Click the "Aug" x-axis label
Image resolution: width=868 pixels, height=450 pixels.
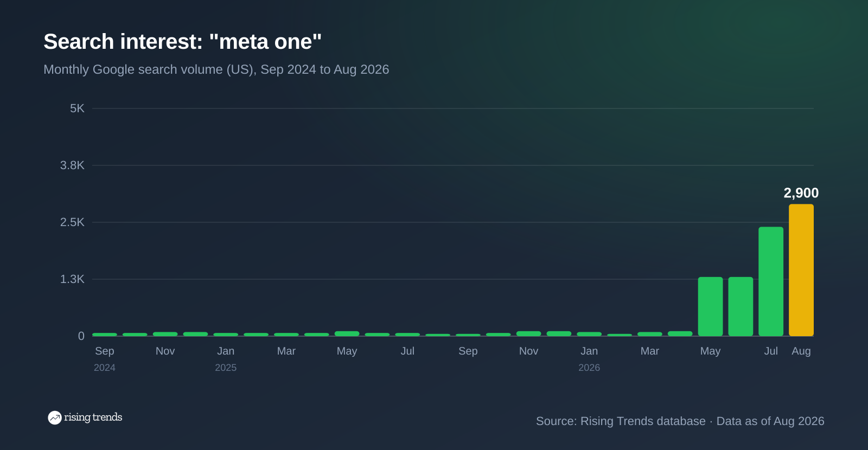click(801, 351)
